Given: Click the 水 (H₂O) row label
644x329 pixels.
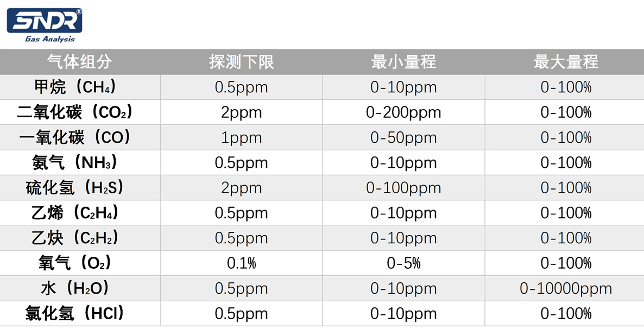Looking at the screenshot, I should [x=75, y=288].
